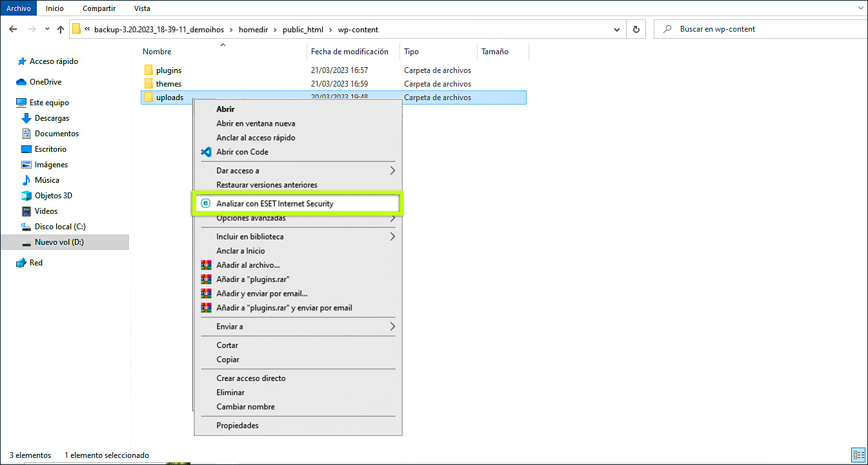Open the Archivo menu button
The width and height of the screenshot is (868, 465).
click(x=19, y=8)
